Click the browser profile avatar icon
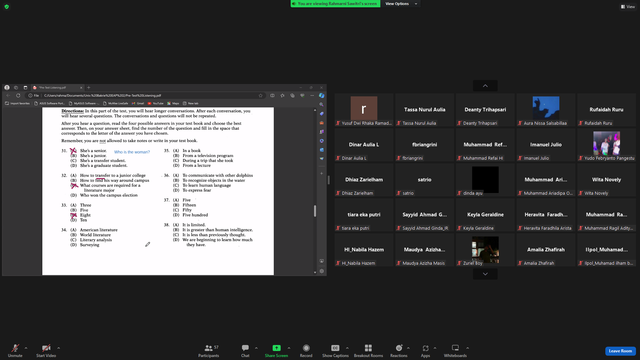Screen dimensions: 640x360 (7, 87)
